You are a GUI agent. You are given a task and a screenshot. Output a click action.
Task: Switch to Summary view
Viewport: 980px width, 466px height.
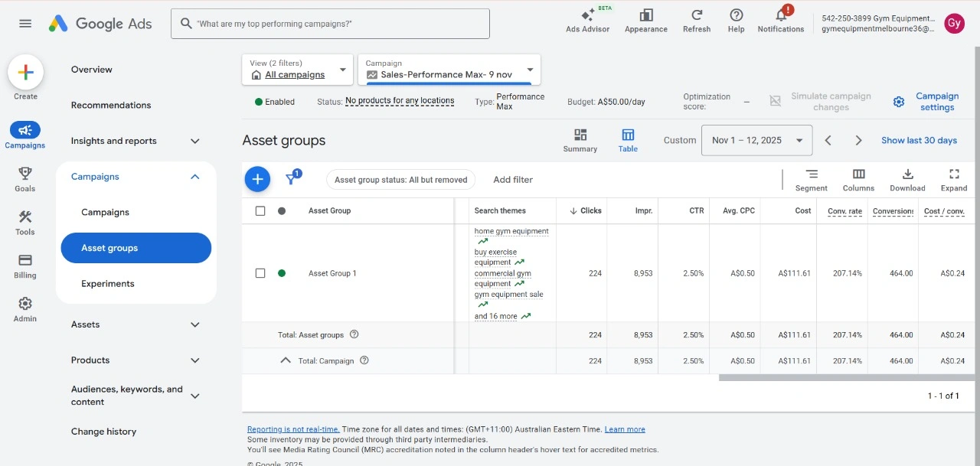(x=580, y=141)
